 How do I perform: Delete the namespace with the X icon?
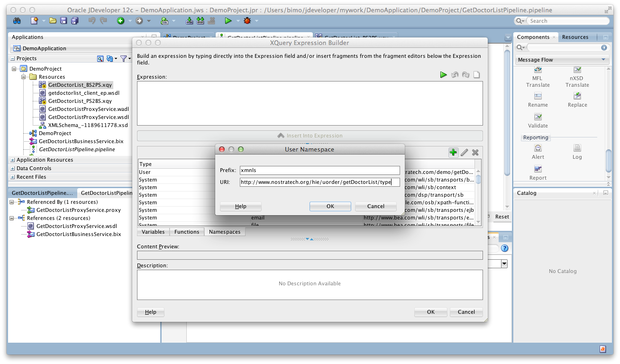tap(475, 152)
